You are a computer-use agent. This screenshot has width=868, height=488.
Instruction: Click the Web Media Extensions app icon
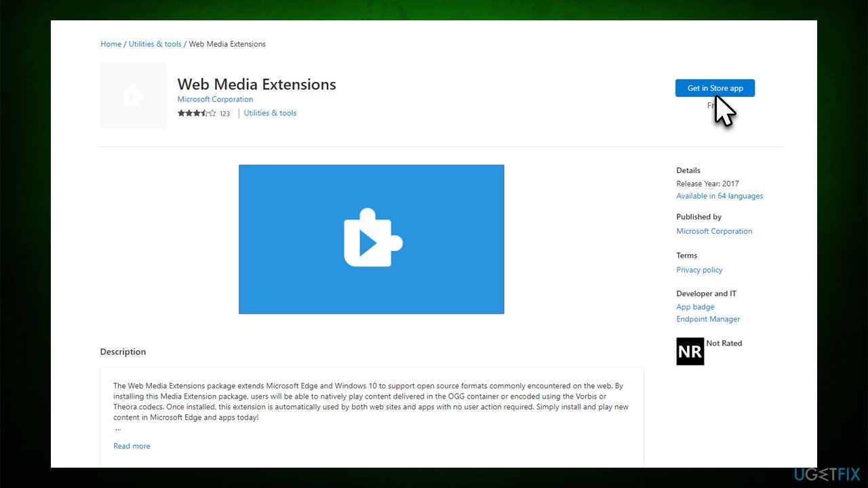(133, 95)
